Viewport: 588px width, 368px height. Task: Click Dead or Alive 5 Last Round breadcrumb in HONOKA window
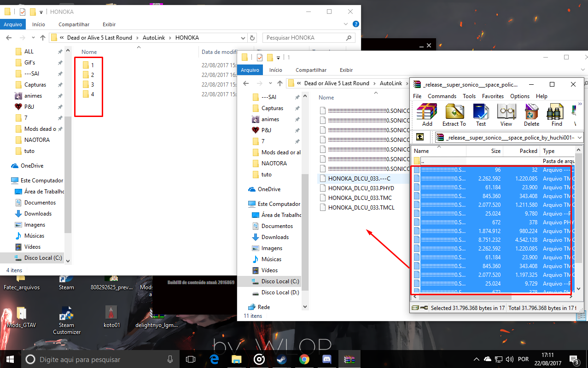(99, 38)
